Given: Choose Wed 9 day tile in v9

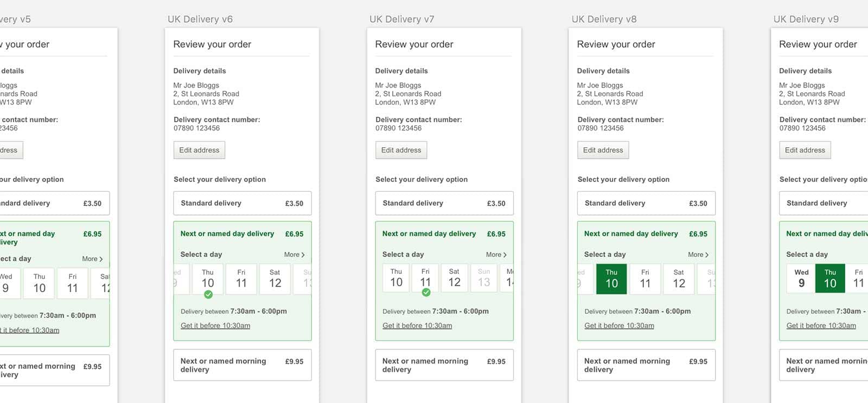Looking at the screenshot, I should pyautogui.click(x=801, y=279).
